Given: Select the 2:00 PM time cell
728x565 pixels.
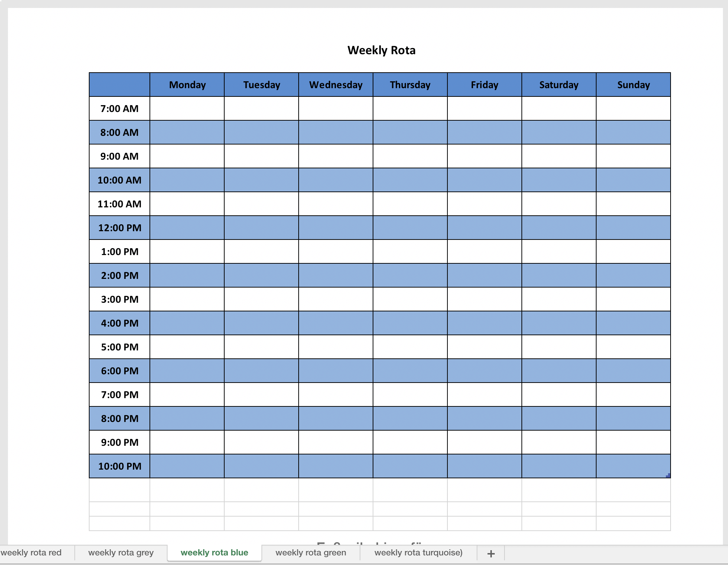Looking at the screenshot, I should coord(120,275).
